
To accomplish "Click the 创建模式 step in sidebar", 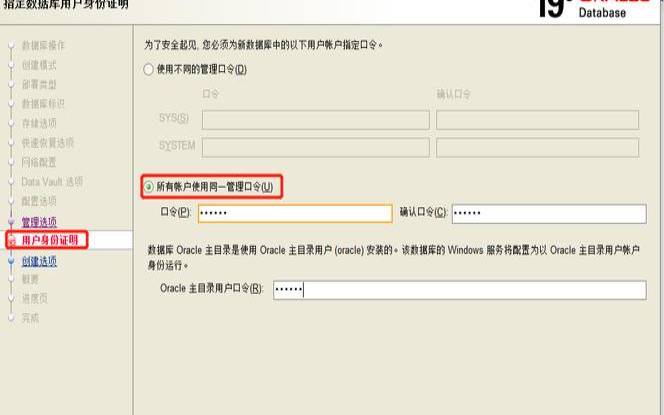I will click(39, 65).
